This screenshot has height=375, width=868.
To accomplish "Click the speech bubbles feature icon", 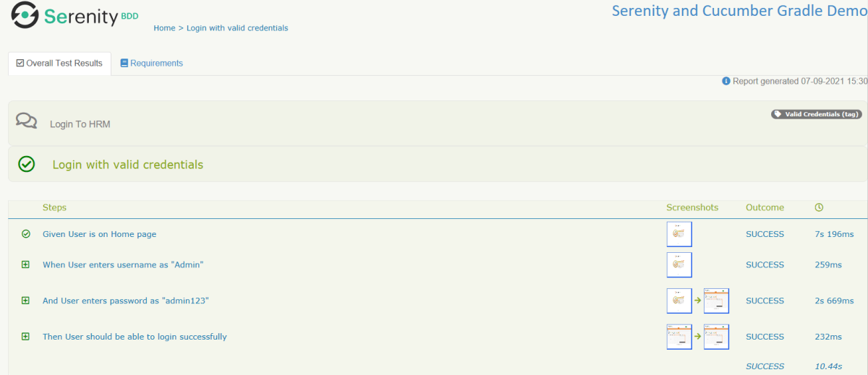I will click(x=26, y=121).
